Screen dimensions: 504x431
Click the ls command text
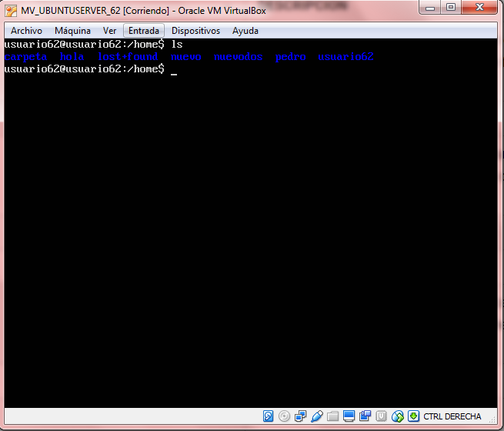[177, 44]
